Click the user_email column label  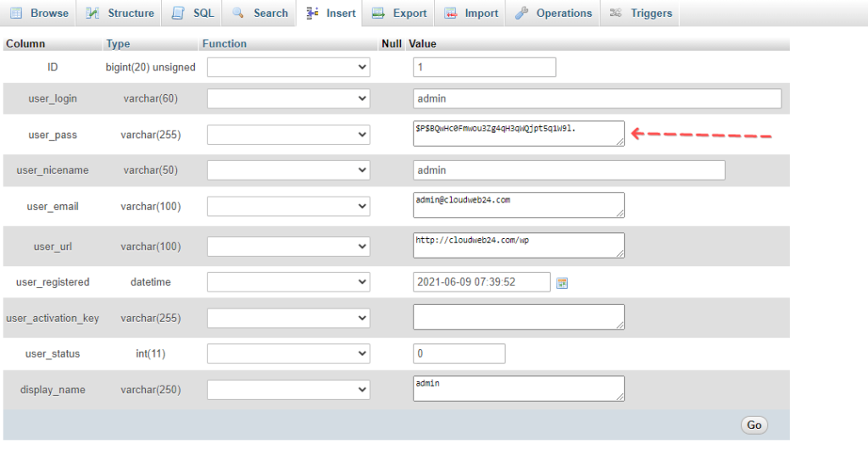pos(53,207)
